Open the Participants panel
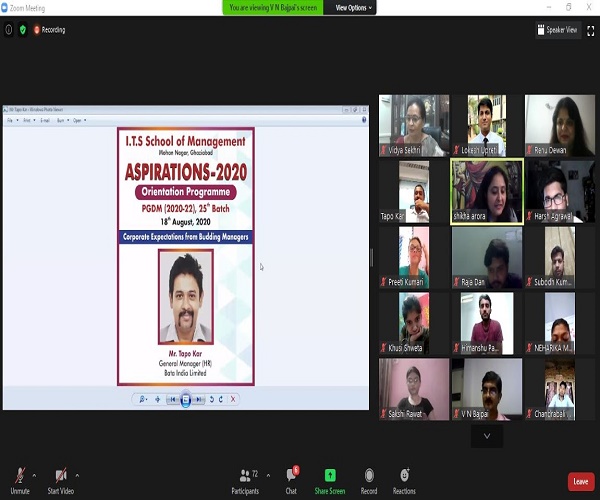Viewport: 600px width, 500px height. [x=245, y=481]
